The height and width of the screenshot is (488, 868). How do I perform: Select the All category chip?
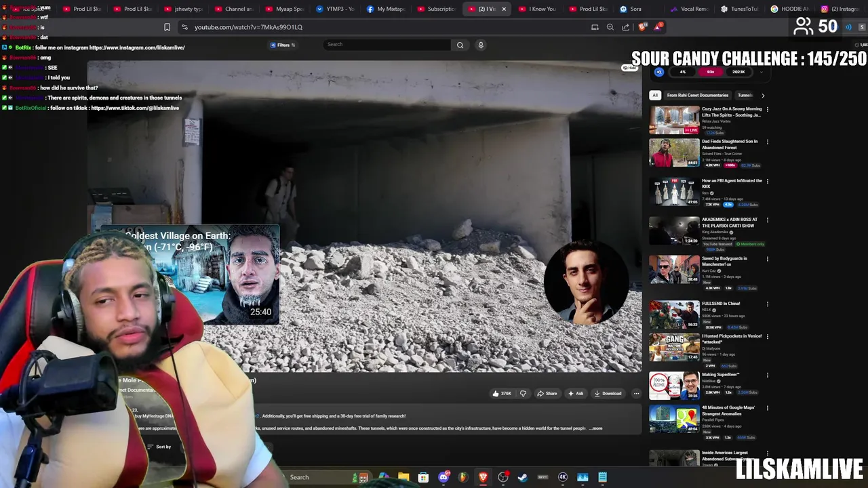click(x=655, y=96)
